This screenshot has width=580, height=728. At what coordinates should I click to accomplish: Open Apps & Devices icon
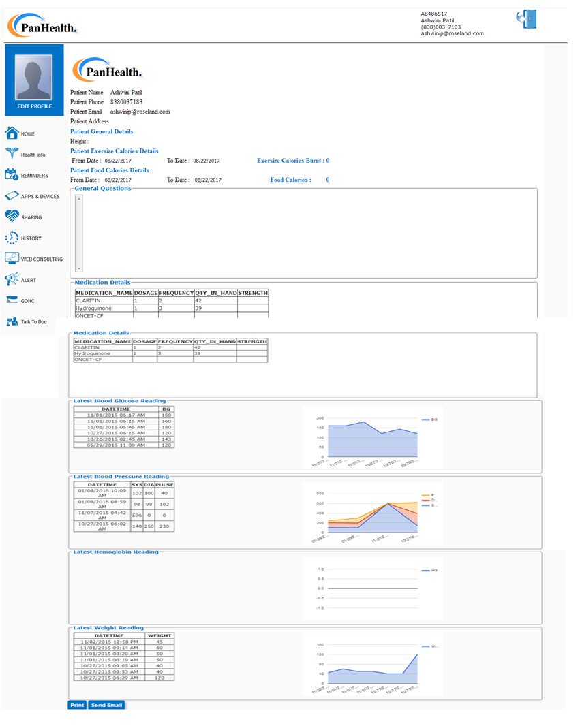[x=12, y=196]
